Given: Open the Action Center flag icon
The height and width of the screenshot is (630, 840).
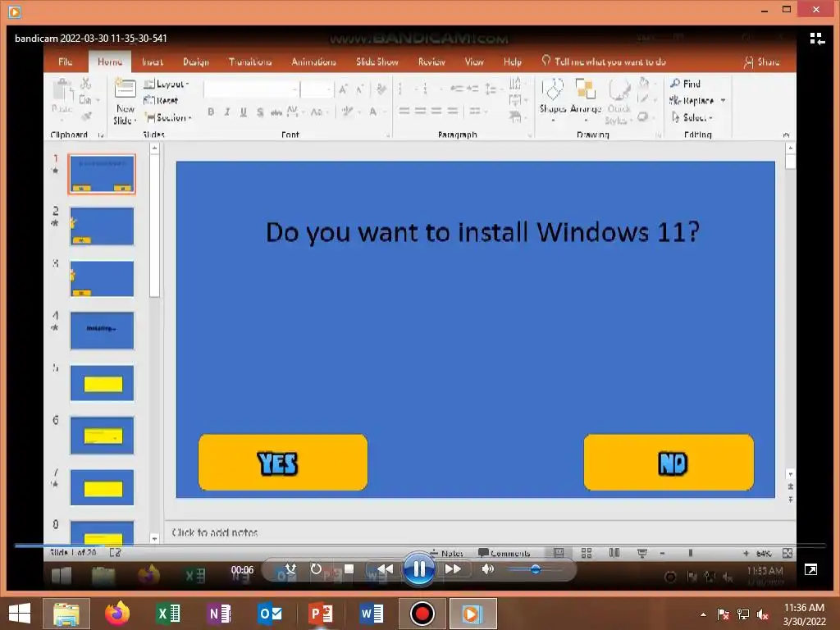Looking at the screenshot, I should [x=724, y=614].
